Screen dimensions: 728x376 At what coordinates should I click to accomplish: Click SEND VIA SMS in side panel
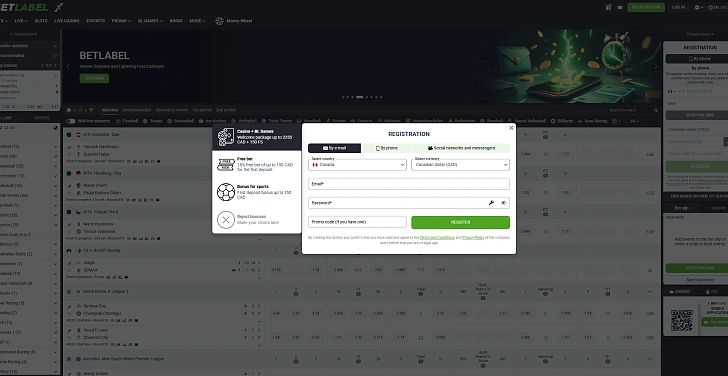pos(699,115)
